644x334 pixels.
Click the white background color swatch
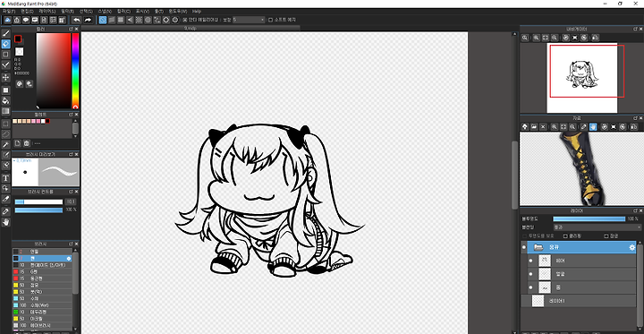point(20,51)
